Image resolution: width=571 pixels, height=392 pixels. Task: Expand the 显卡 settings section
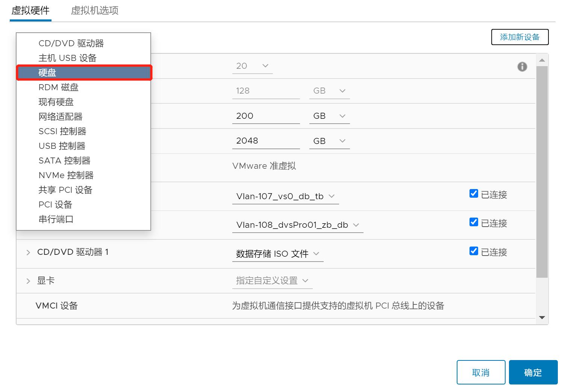(28, 280)
